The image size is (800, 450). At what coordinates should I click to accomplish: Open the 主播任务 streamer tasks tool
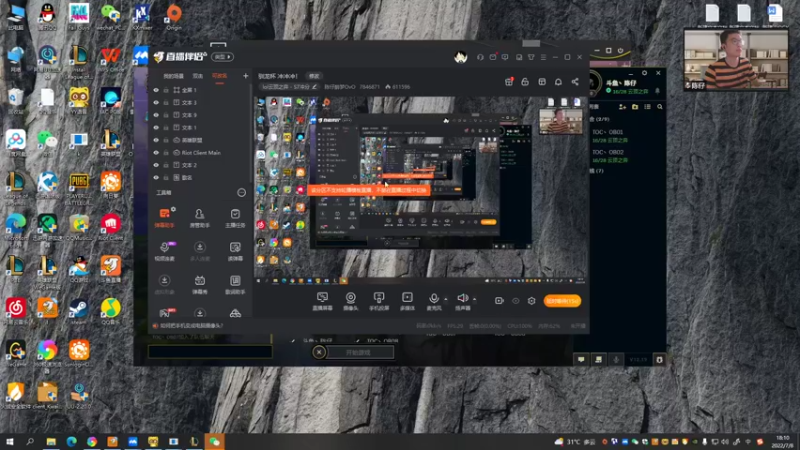point(235,218)
